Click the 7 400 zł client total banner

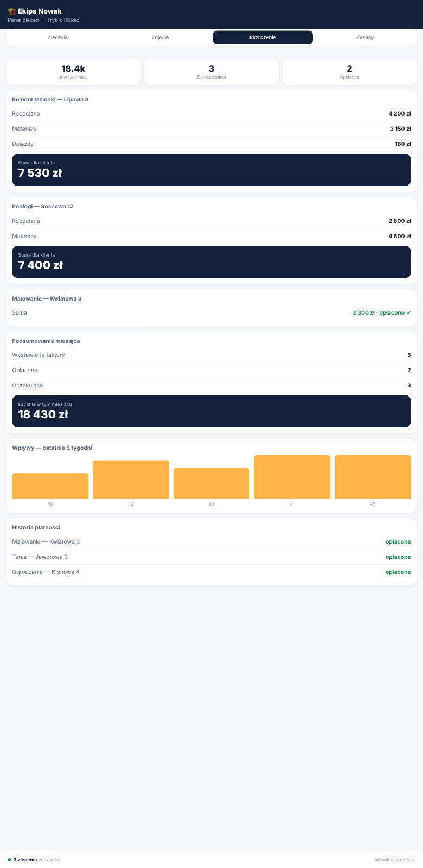click(x=211, y=262)
